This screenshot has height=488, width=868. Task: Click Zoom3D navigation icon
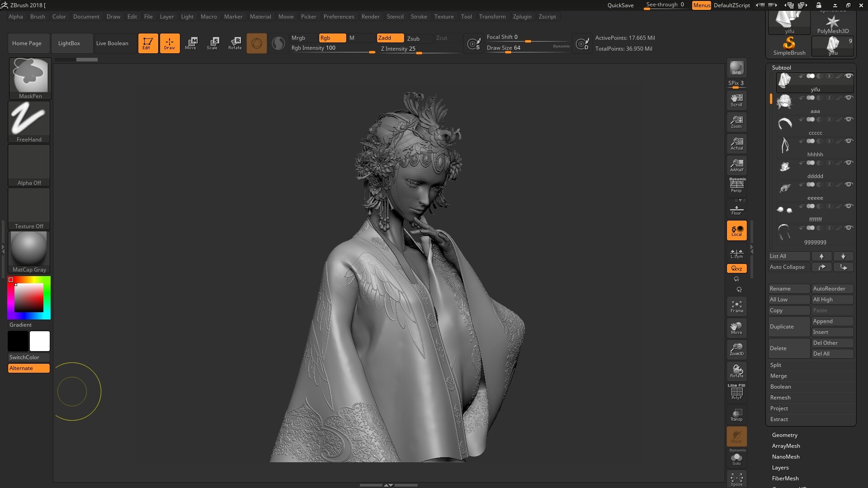coord(736,349)
